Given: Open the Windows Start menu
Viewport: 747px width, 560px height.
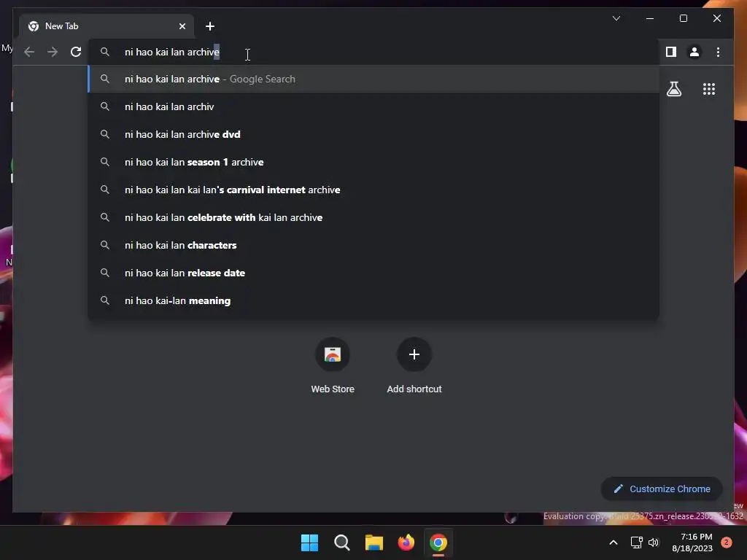Looking at the screenshot, I should (309, 542).
